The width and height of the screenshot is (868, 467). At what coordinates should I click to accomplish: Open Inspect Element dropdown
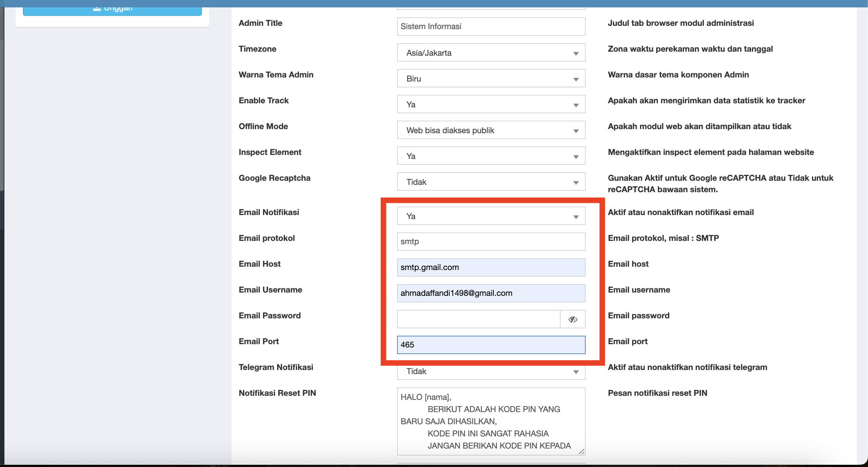click(490, 156)
